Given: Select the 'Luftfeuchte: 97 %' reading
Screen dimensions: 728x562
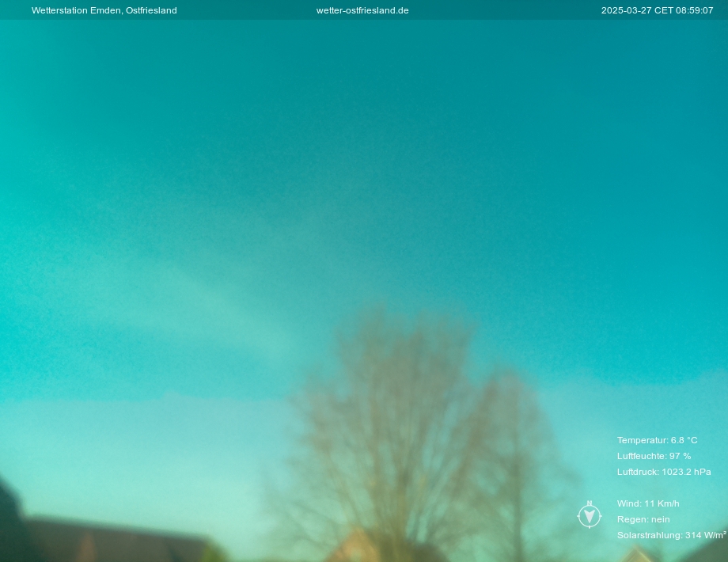Looking at the screenshot, I should 654,456.
